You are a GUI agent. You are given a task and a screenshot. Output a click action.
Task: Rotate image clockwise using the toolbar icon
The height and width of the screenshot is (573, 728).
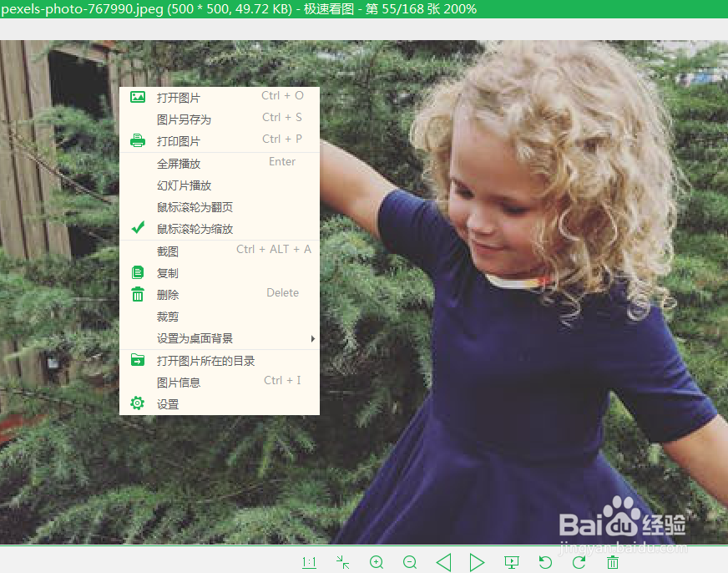pos(579,562)
